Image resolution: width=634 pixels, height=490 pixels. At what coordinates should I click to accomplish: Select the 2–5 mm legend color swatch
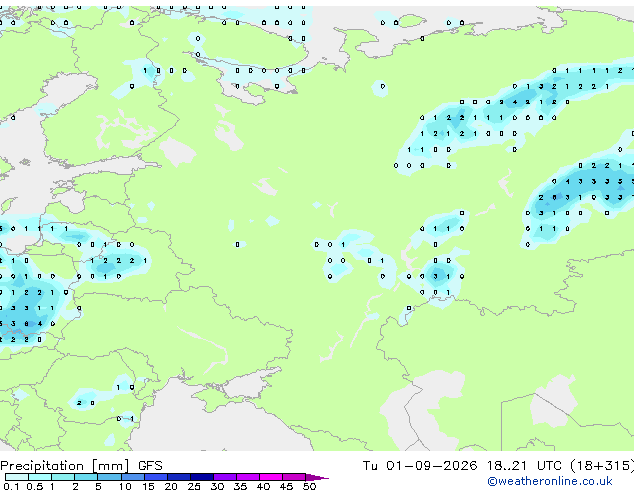[x=86, y=477]
